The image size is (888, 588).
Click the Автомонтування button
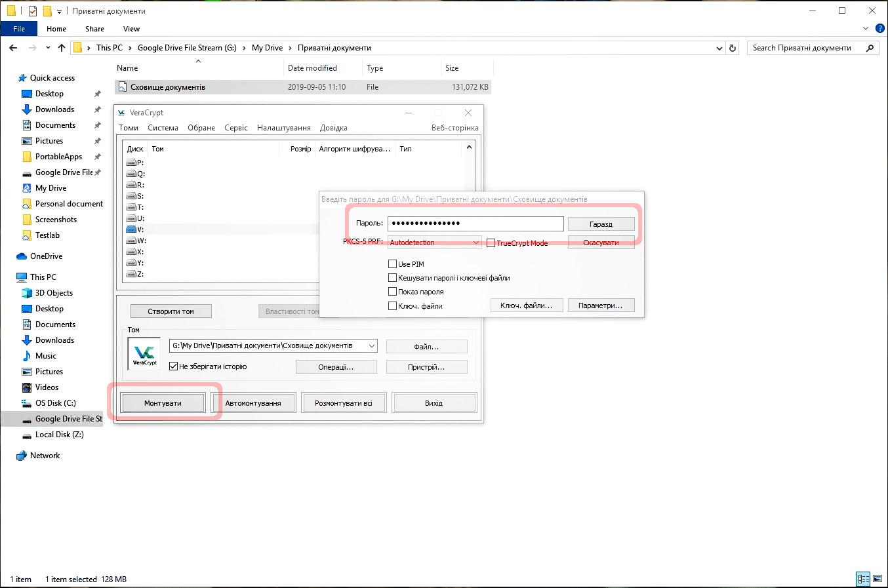pos(253,403)
